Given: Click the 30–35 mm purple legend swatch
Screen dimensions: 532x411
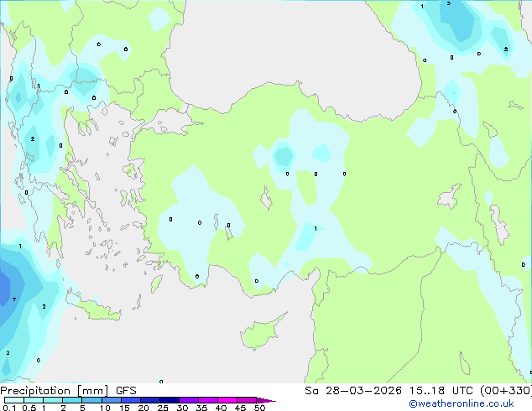Looking at the screenshot, I should (189, 400).
